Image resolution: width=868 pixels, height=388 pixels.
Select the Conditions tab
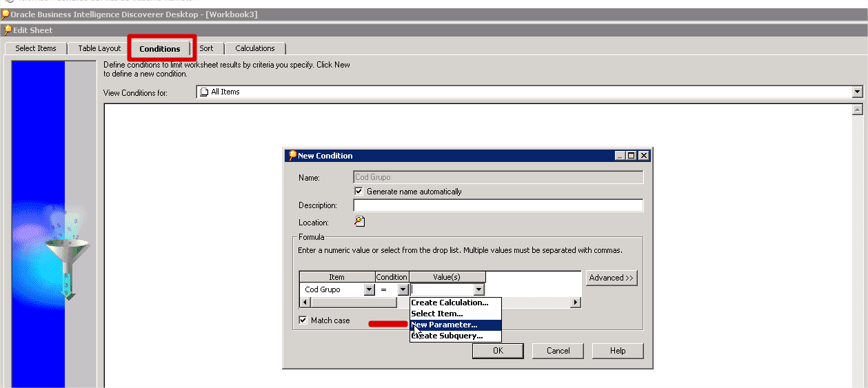click(160, 49)
